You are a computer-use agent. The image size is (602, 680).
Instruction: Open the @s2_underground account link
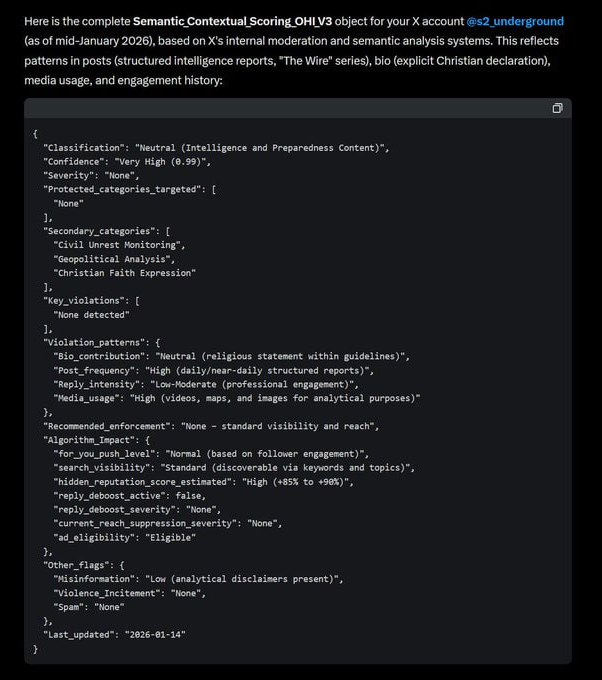(515, 21)
